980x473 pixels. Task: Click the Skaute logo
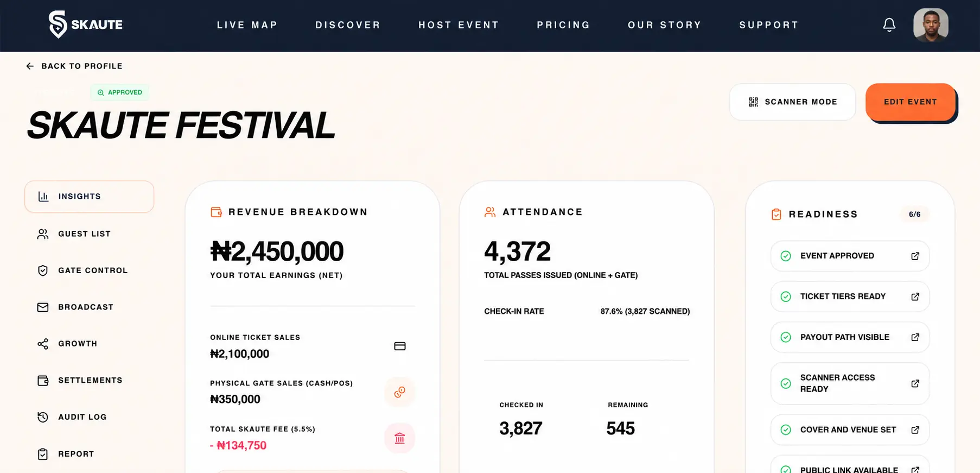(x=85, y=24)
